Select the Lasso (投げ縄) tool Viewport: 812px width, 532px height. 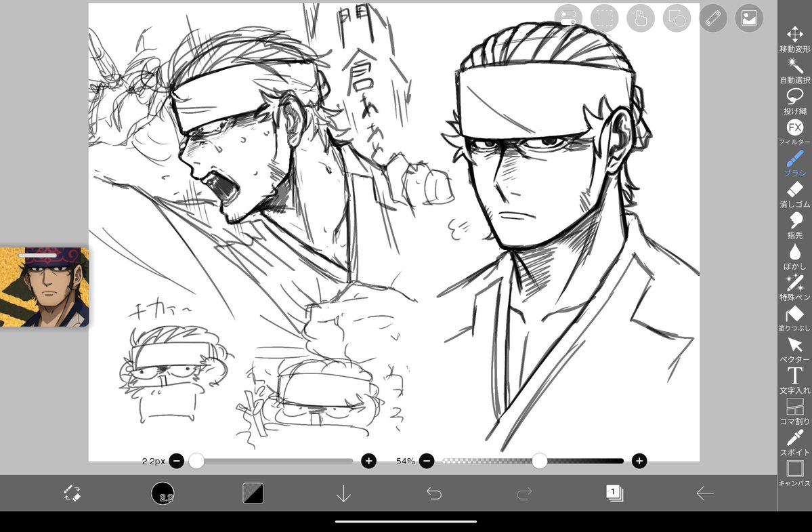[794, 102]
